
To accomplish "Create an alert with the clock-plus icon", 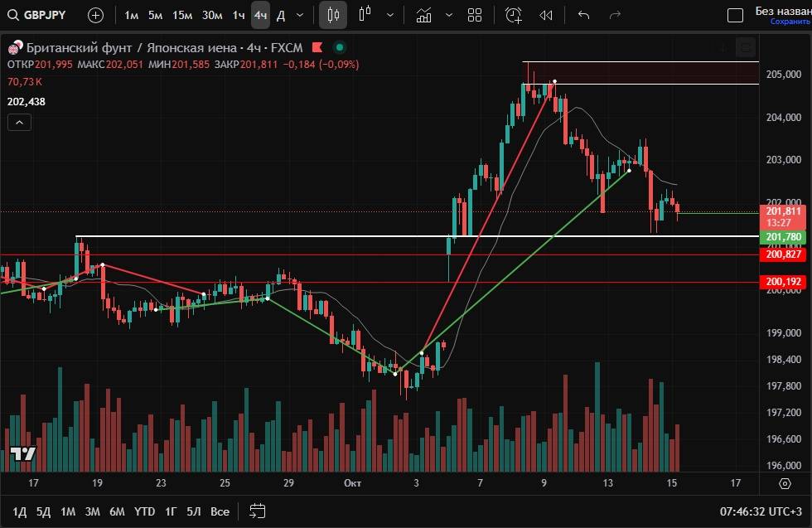I will [514, 15].
